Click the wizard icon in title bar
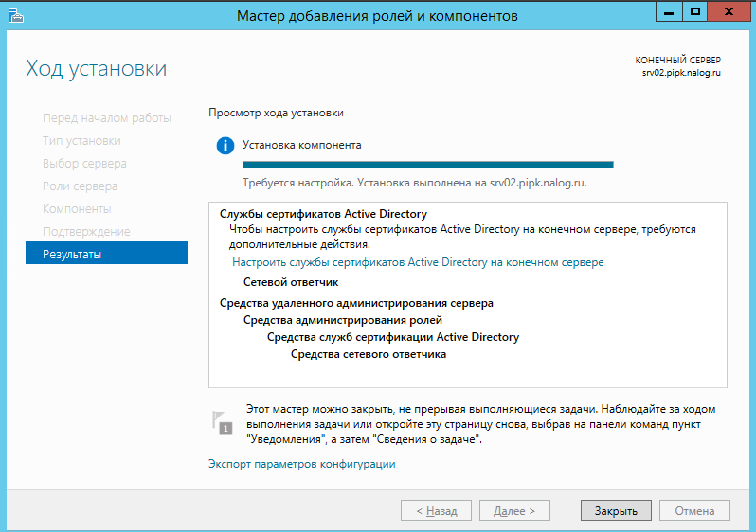756x532 pixels. click(15, 15)
